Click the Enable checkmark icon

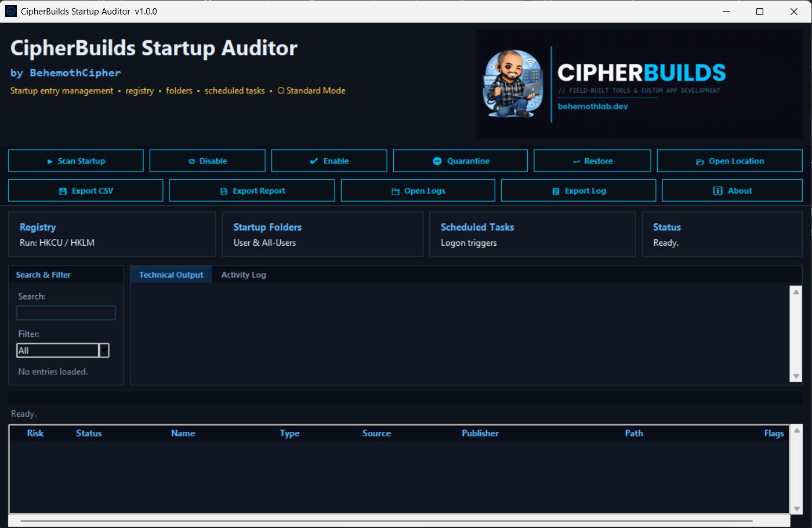click(x=314, y=161)
